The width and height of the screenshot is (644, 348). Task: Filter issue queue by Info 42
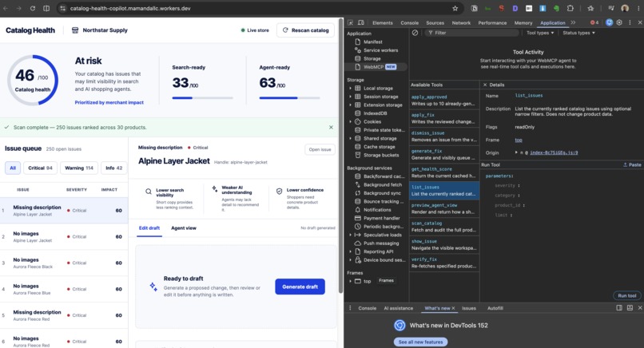113,168
